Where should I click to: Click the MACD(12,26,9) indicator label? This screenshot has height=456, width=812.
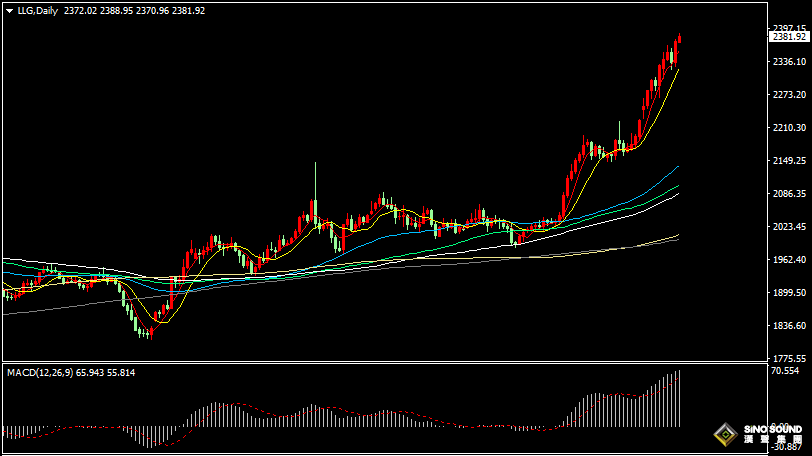40,372
